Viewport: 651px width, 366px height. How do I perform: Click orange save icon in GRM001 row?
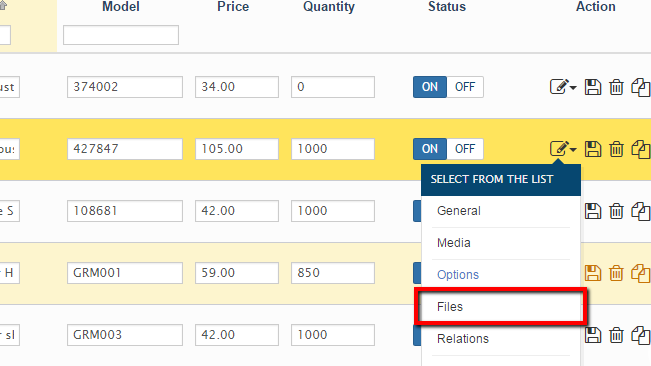pos(592,273)
